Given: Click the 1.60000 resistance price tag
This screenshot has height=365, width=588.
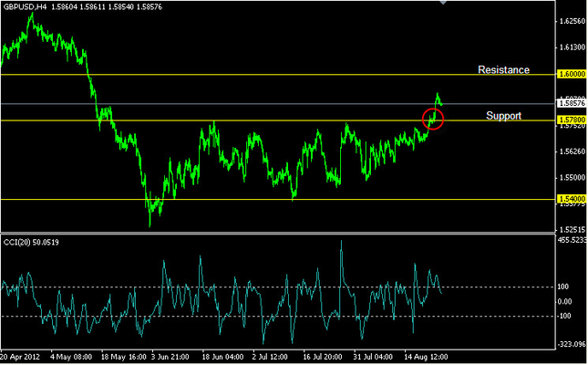Looking at the screenshot, I should [572, 75].
